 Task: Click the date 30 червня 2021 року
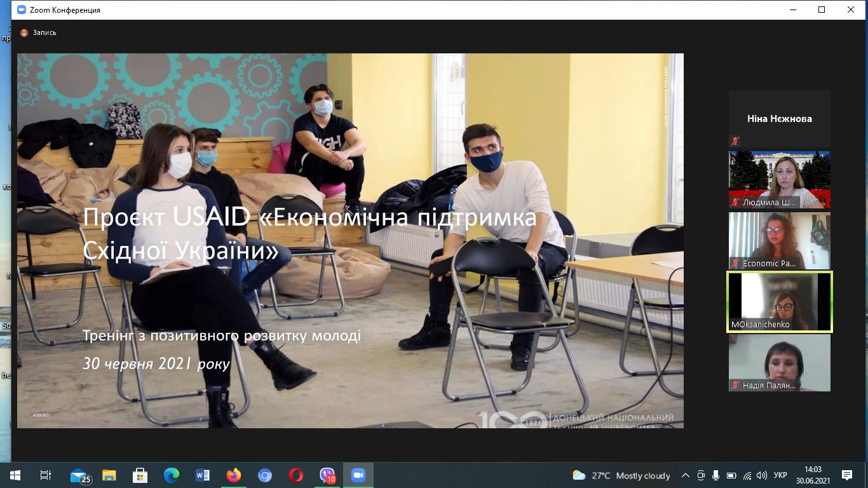156,363
